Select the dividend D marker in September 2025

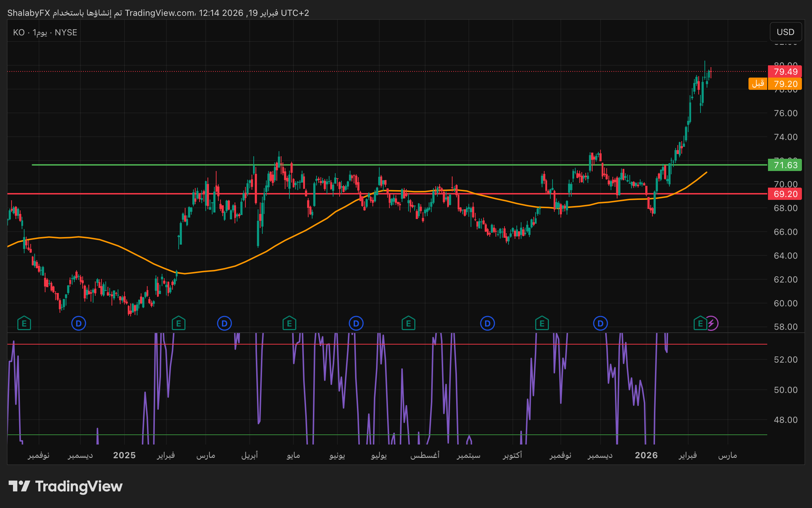[x=487, y=323]
